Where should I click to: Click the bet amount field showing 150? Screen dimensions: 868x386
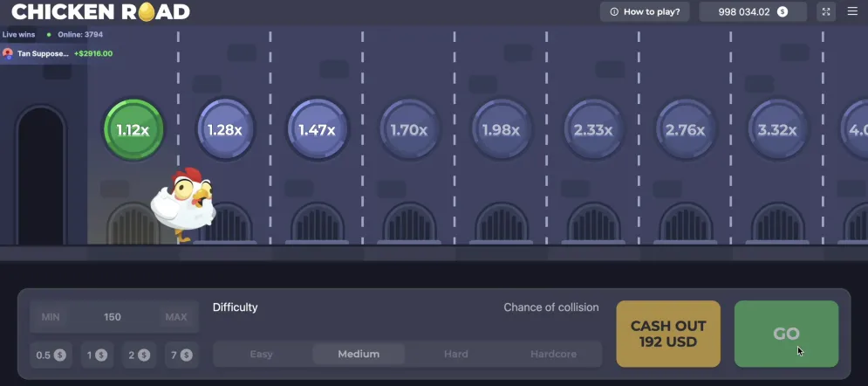[x=113, y=317]
